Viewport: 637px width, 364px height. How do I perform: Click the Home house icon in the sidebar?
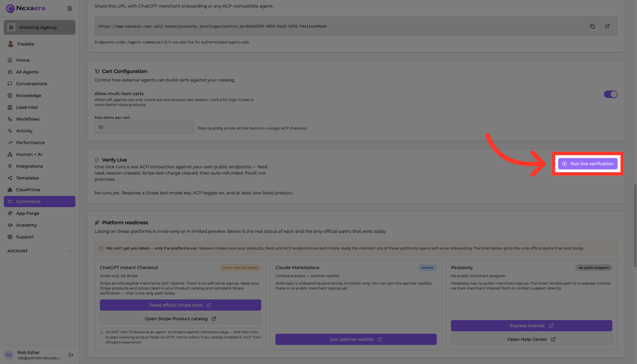click(10, 60)
